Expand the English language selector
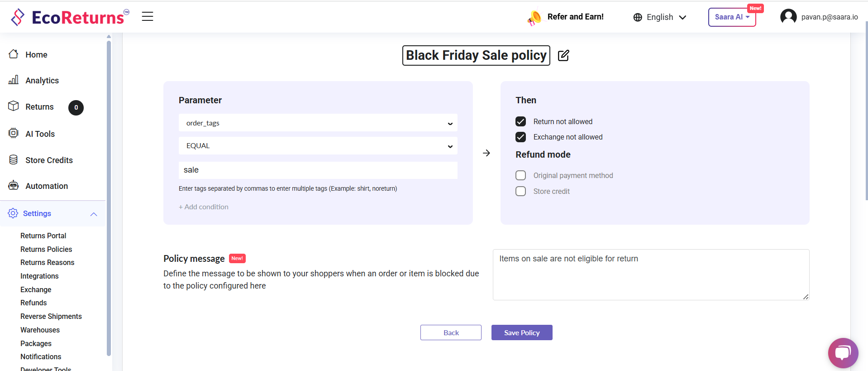This screenshot has width=868, height=371. click(660, 17)
